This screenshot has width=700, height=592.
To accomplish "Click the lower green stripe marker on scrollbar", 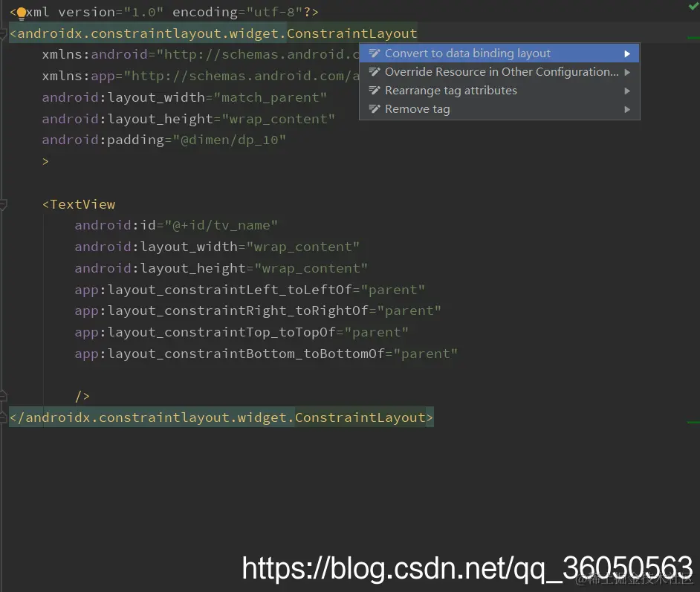I will tap(694, 422).
